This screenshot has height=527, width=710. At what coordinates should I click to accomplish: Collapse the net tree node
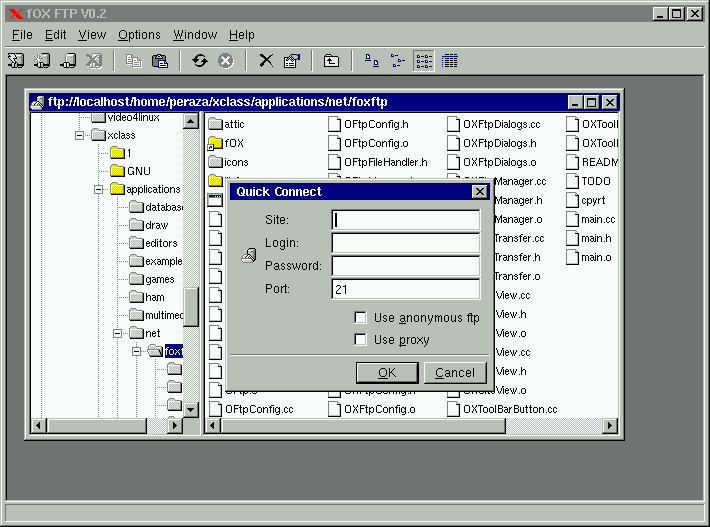(x=117, y=333)
